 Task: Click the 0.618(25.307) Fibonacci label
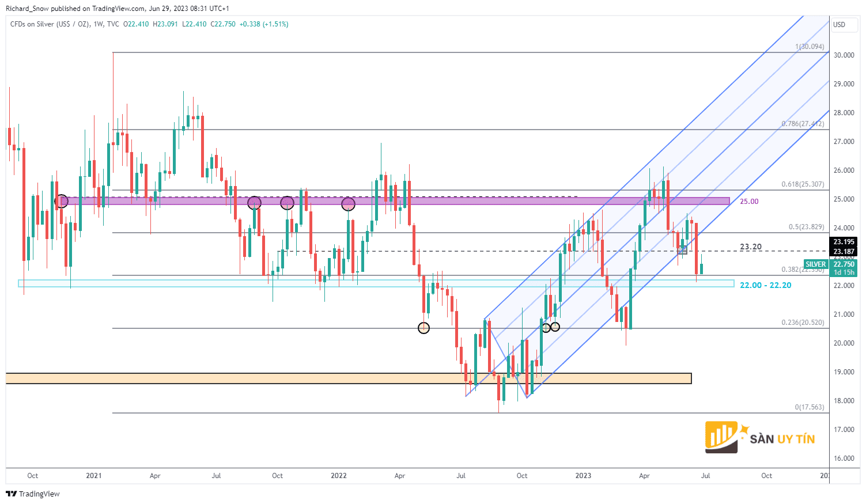tap(803, 184)
